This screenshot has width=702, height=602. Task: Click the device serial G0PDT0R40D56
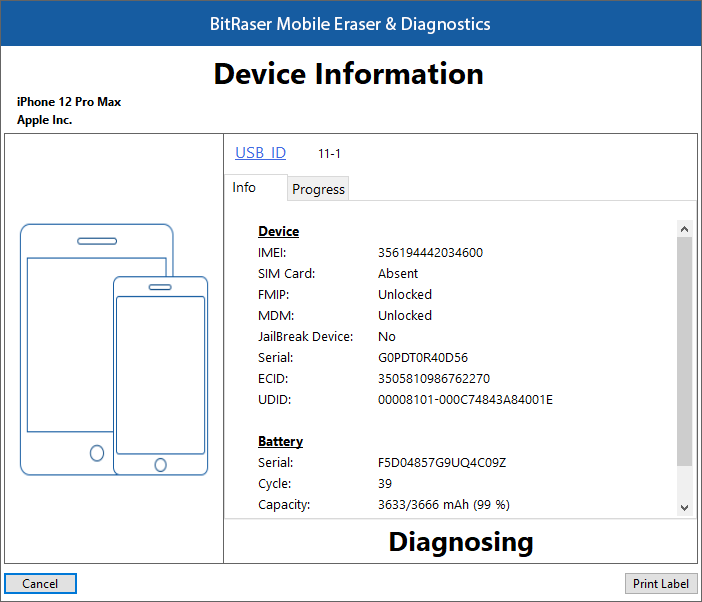click(x=423, y=358)
